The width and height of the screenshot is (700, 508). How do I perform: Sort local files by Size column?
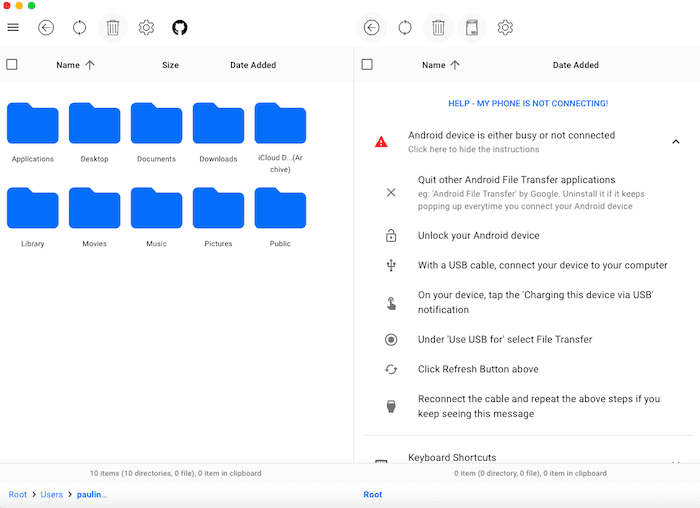click(171, 65)
